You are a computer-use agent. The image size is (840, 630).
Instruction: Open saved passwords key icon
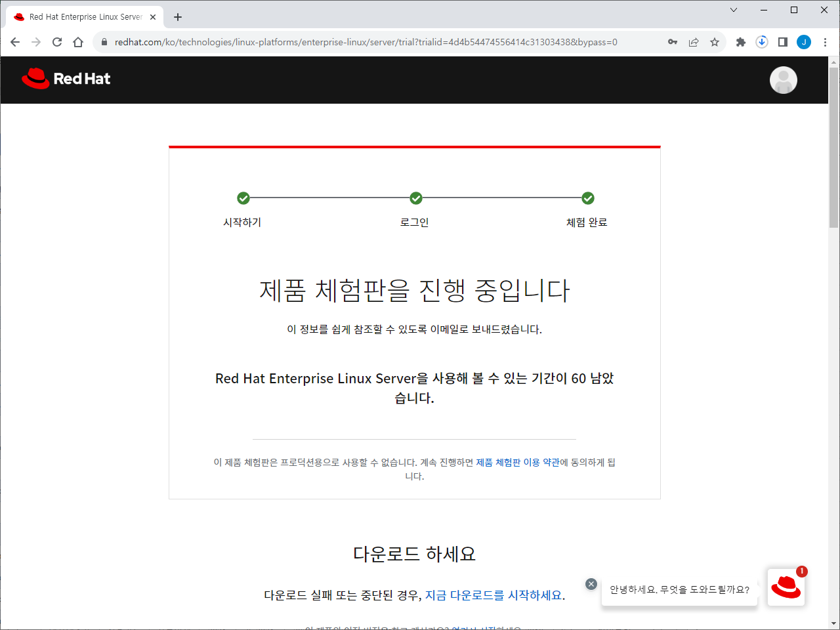point(673,42)
